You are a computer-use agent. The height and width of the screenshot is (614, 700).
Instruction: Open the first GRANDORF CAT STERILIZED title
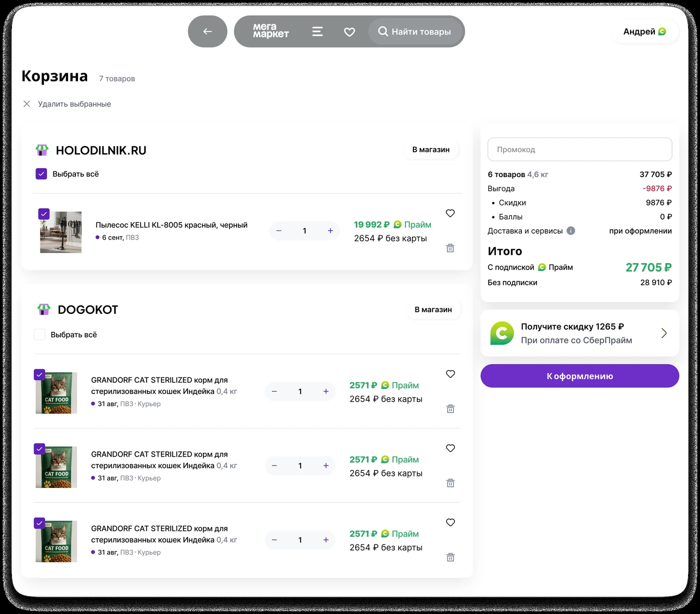pyautogui.click(x=164, y=386)
